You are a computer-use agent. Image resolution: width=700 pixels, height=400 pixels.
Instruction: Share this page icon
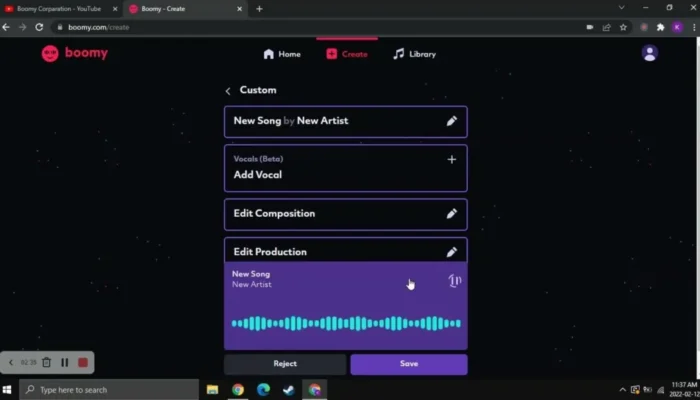coord(606,27)
